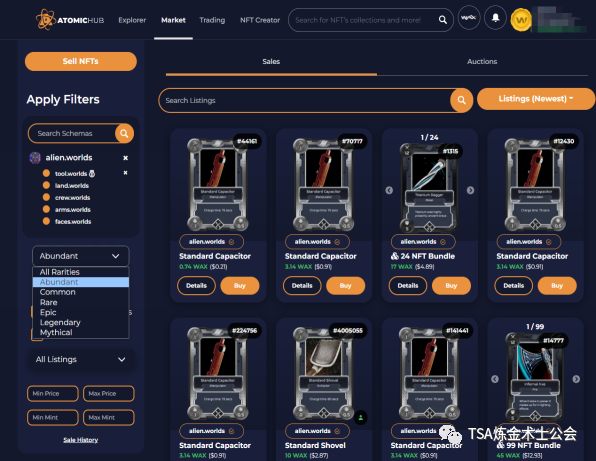This screenshot has width=596, height=461.
Task: Click the Search Listings magnifier button
Action: 461,100
